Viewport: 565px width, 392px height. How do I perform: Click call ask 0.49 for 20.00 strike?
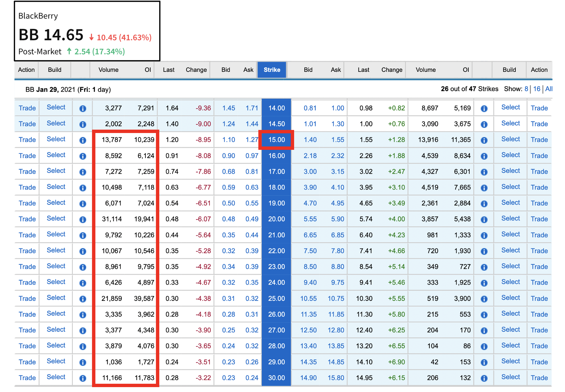(252, 219)
